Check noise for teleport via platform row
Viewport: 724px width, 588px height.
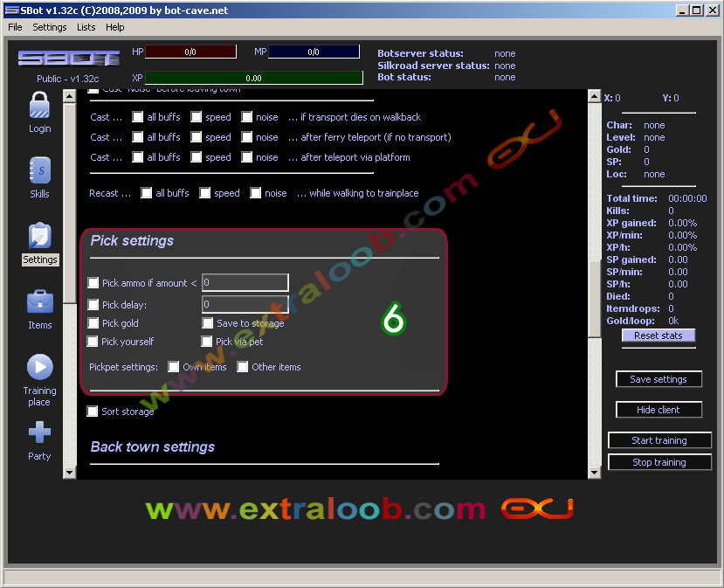(x=247, y=157)
